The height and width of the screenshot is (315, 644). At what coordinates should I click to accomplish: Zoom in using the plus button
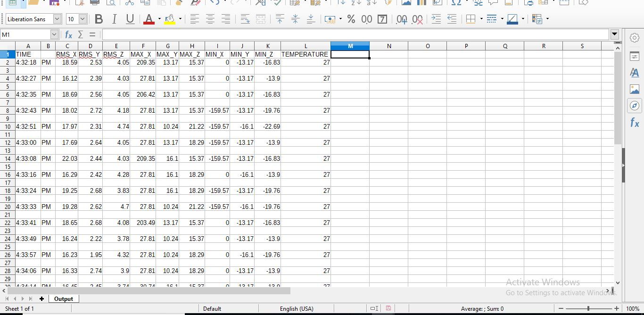pyautogui.click(x=616, y=308)
